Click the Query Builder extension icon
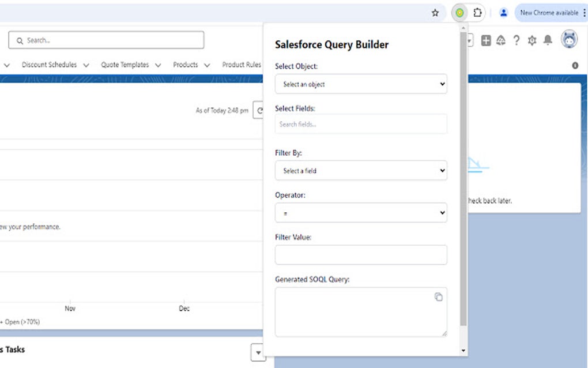The image size is (588, 368). coord(459,12)
